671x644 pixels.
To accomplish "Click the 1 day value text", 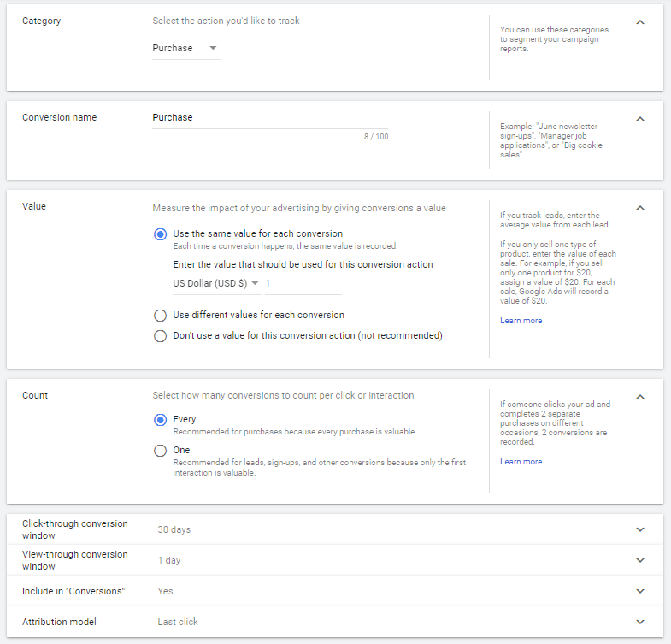I will click(169, 560).
